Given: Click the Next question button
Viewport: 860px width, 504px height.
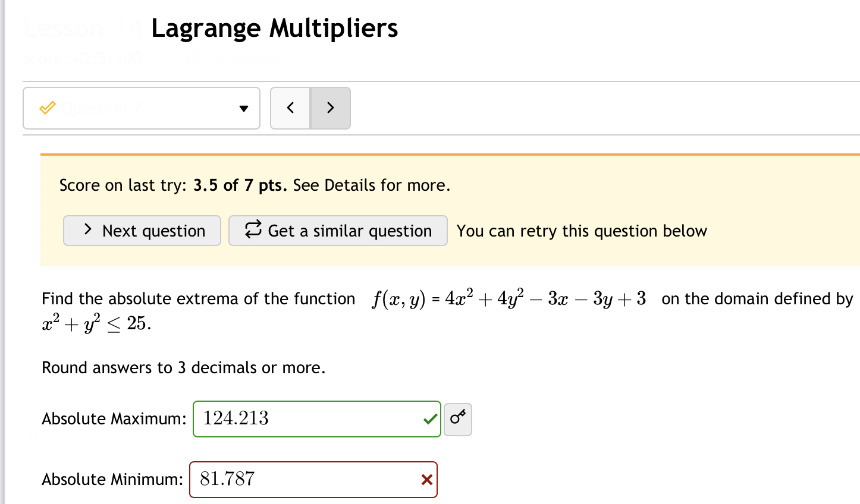Looking at the screenshot, I should tap(142, 231).
